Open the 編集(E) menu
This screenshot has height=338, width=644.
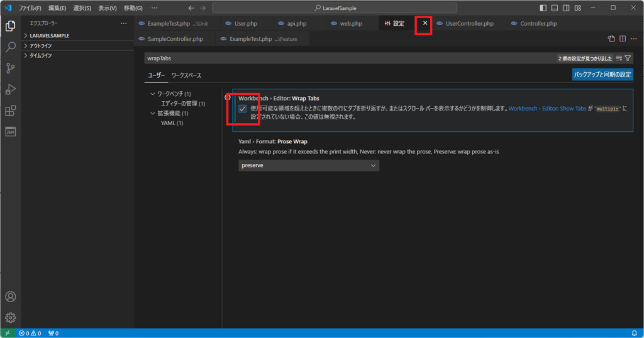57,8
